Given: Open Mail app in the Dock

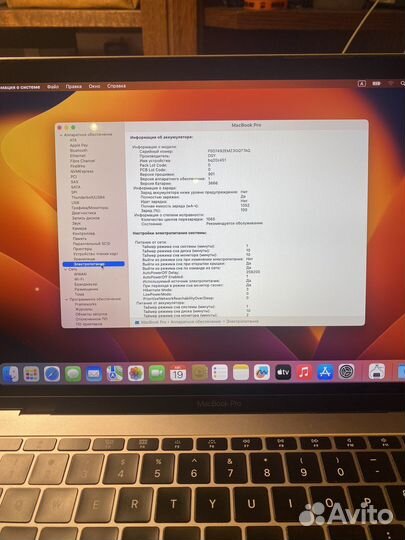Looking at the screenshot, I should click(94, 374).
